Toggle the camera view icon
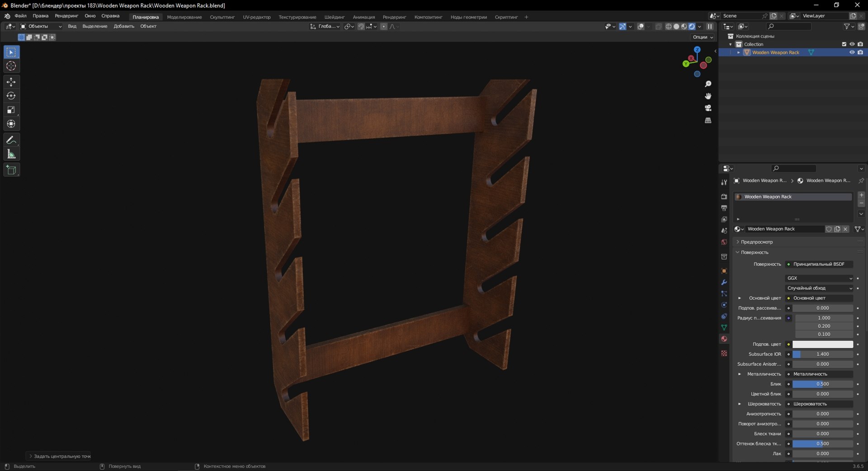Screen dimensions: 868x471 click(708, 108)
